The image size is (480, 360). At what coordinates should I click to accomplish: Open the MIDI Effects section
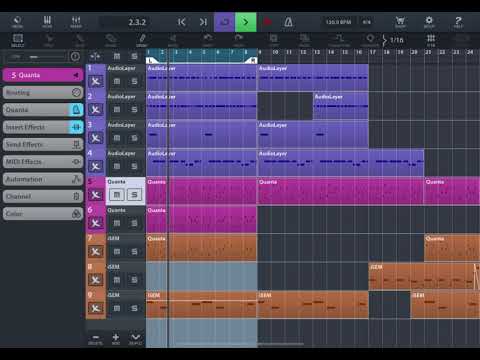pyautogui.click(x=43, y=162)
